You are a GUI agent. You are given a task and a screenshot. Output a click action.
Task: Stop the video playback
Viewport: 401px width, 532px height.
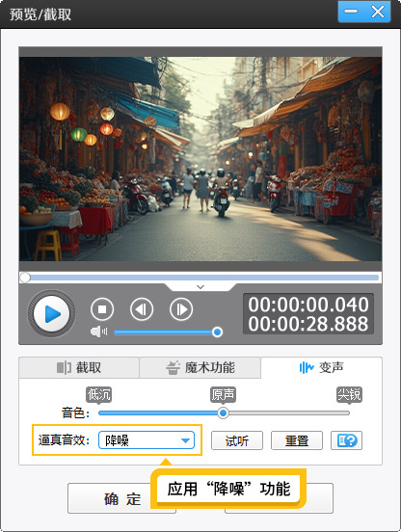[x=102, y=309]
